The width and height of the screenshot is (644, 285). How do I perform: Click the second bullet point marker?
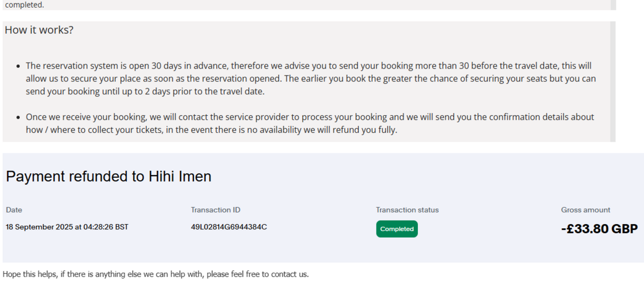click(x=19, y=117)
